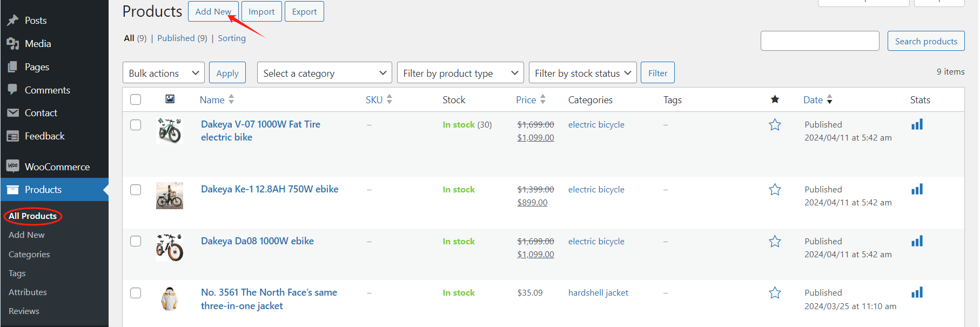The width and height of the screenshot is (980, 327).
Task: Open stats chart icon for North Face jacket
Action: (917, 292)
